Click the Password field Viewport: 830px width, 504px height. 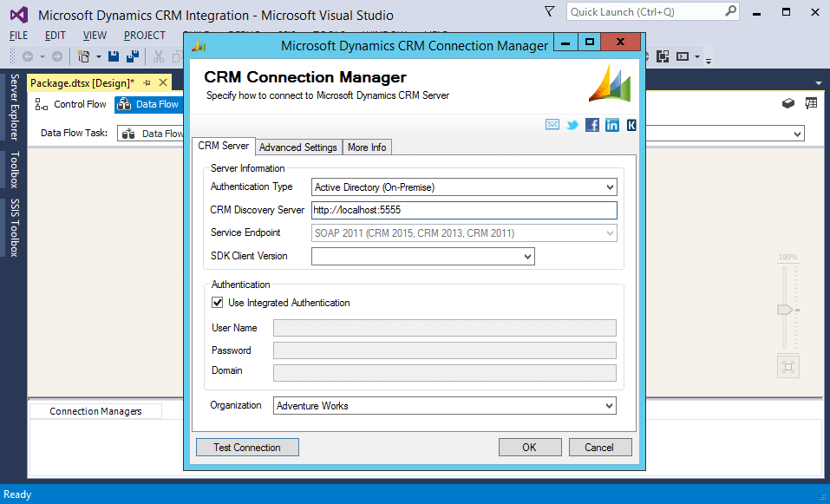click(445, 350)
